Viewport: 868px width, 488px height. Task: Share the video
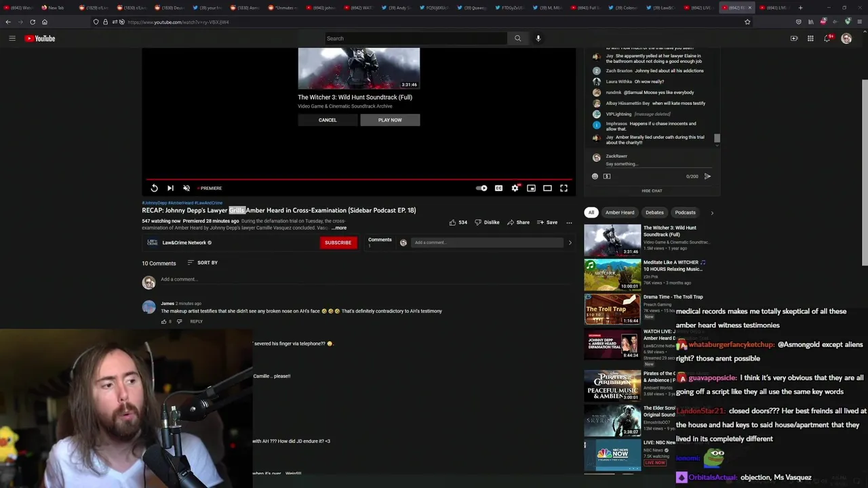[518, 222]
